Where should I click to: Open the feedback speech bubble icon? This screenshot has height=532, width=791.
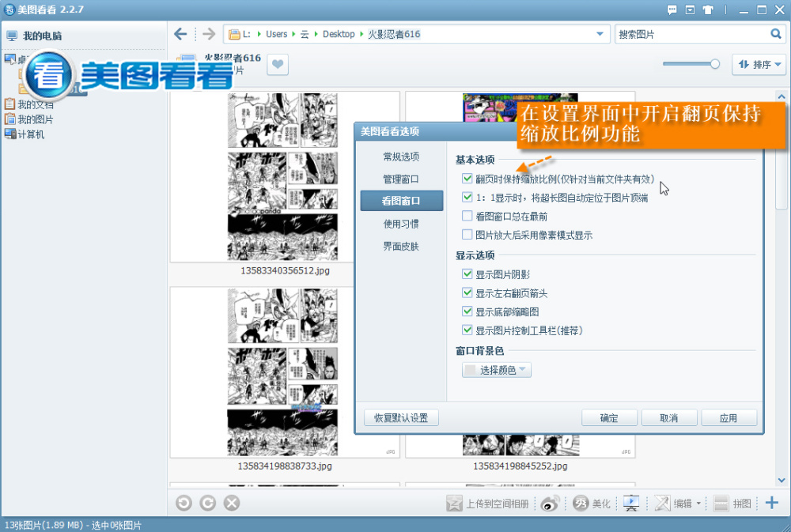coord(672,9)
